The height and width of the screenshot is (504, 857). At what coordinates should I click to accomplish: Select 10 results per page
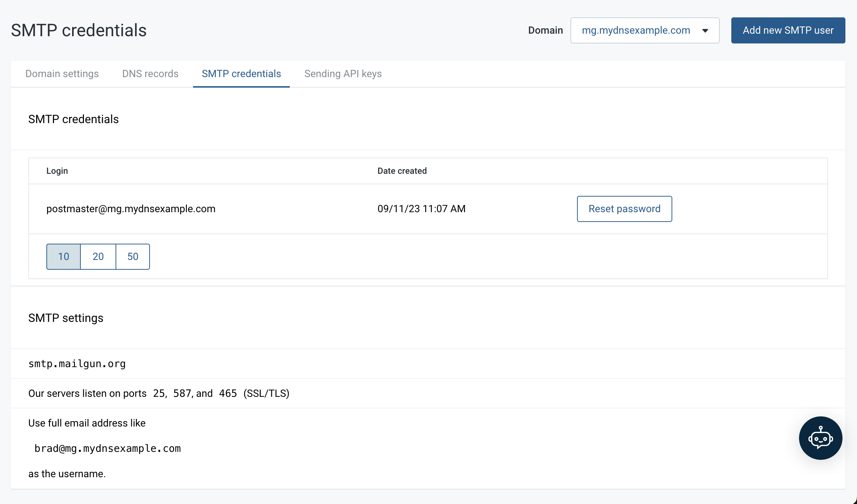(63, 256)
